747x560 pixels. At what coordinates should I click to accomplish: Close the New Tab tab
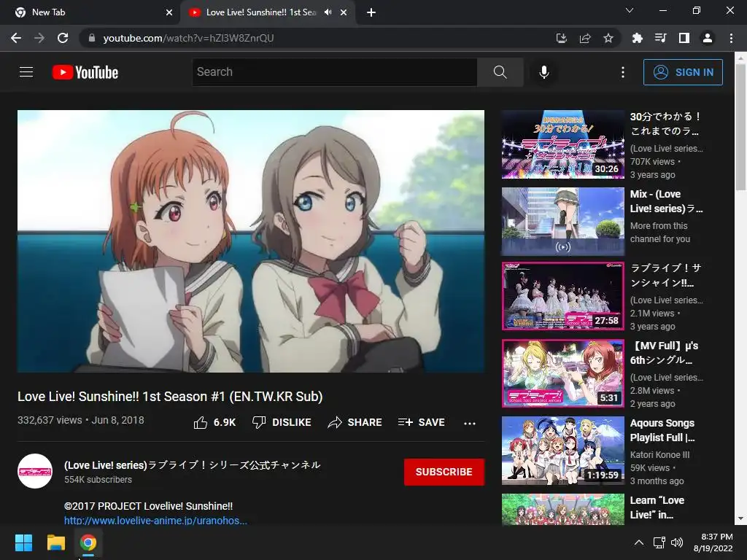tap(169, 12)
